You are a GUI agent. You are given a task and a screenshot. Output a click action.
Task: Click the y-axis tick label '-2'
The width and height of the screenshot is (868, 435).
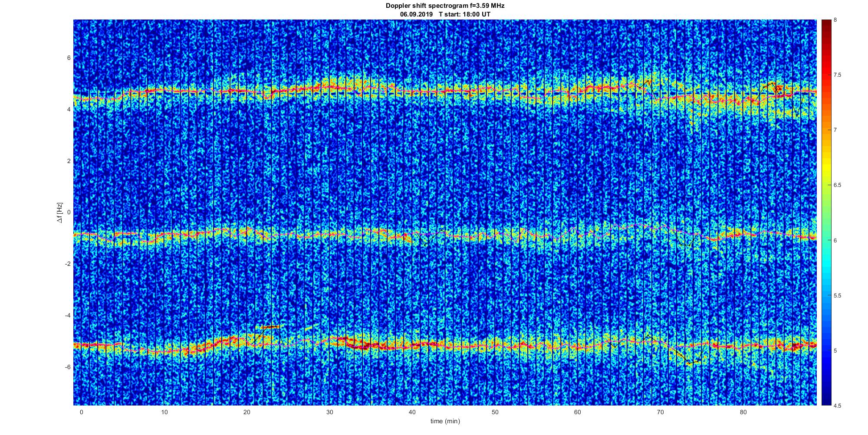tap(68, 264)
